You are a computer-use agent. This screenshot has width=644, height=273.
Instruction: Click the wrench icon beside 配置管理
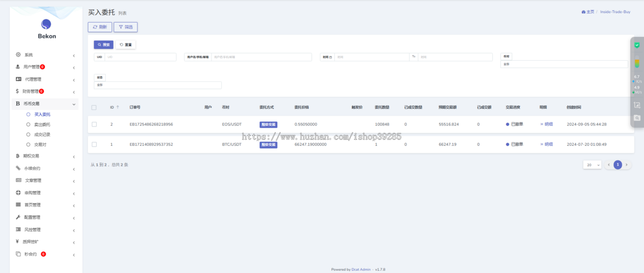click(18, 217)
